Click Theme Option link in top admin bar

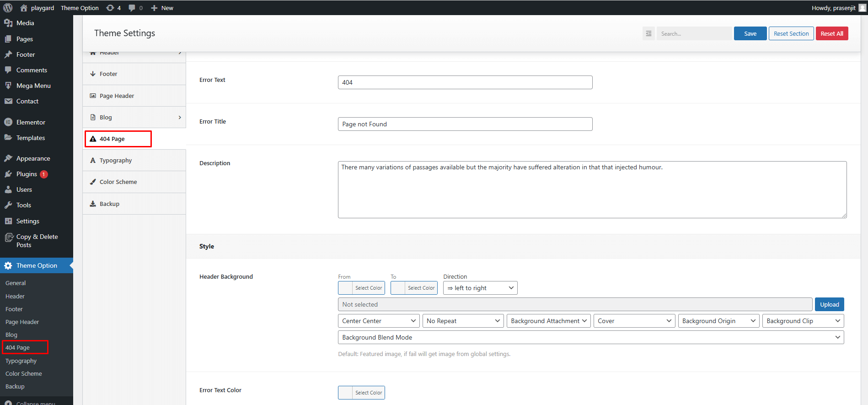coord(80,8)
